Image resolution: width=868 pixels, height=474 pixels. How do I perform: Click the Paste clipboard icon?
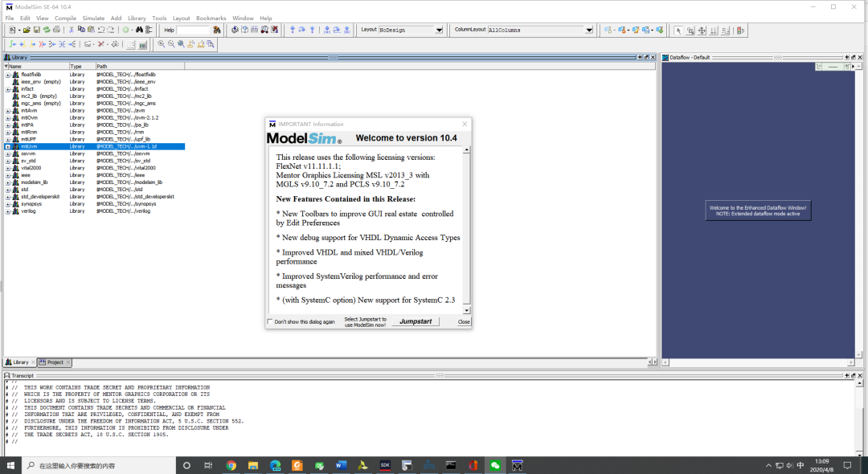[91, 30]
